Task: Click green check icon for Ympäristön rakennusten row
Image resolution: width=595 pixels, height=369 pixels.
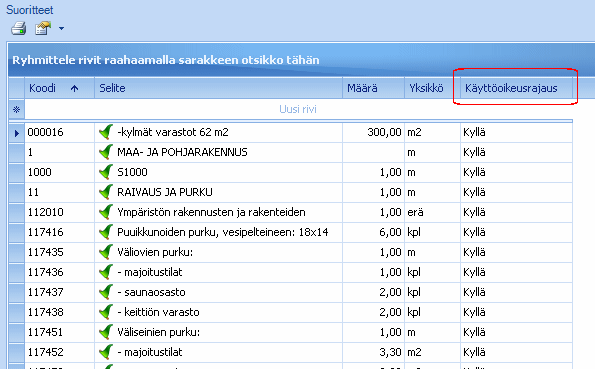Action: coord(106,212)
